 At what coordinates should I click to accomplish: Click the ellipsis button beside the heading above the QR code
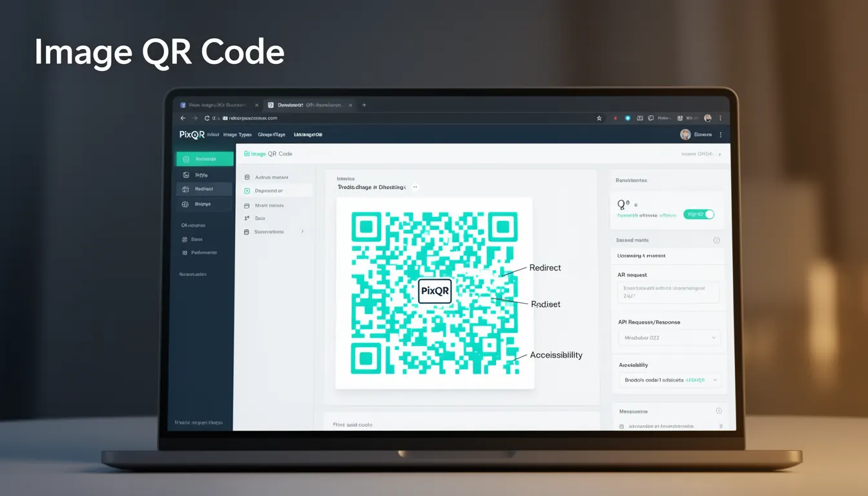coord(415,187)
